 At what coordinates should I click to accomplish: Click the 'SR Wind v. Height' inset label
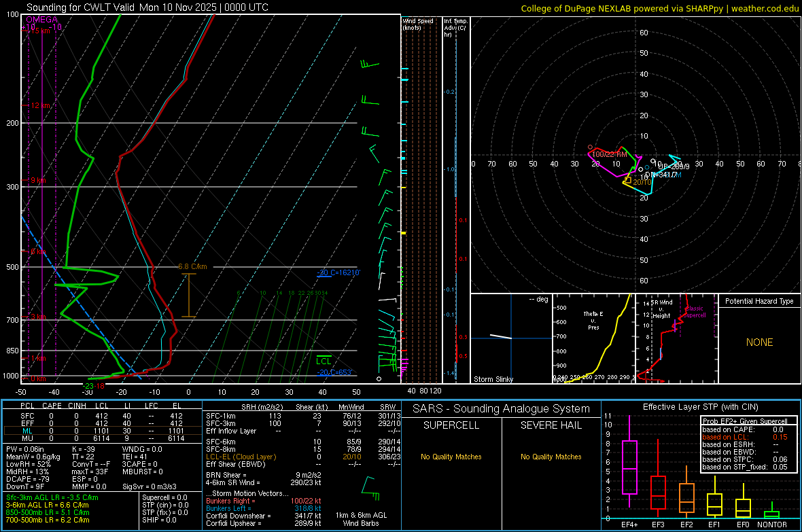pos(662,309)
